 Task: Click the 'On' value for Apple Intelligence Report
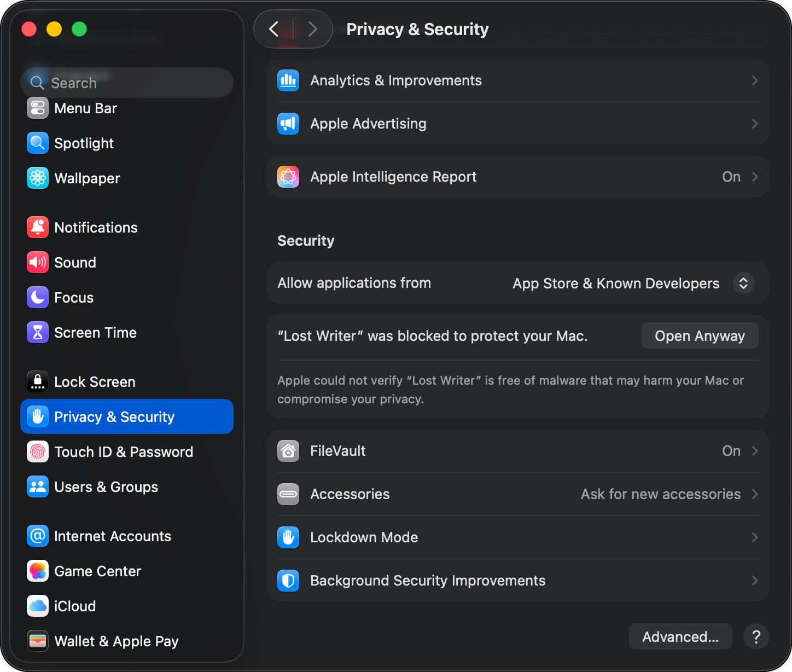[731, 177]
